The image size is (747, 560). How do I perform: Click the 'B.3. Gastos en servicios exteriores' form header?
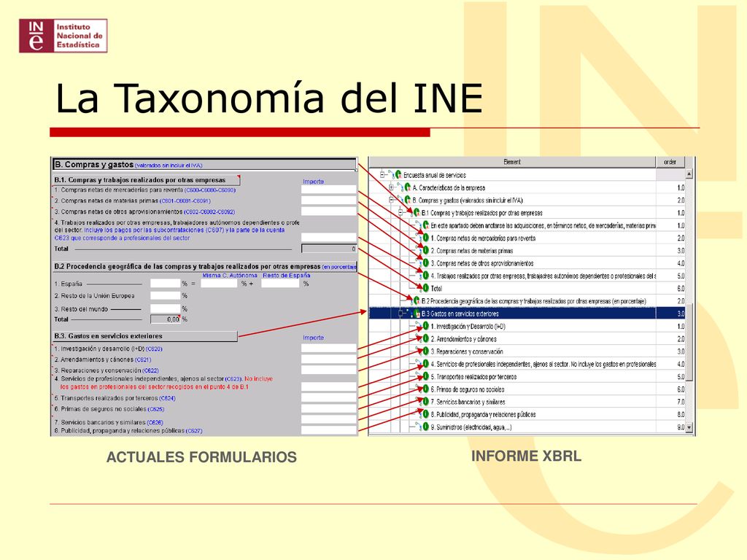coord(145,336)
